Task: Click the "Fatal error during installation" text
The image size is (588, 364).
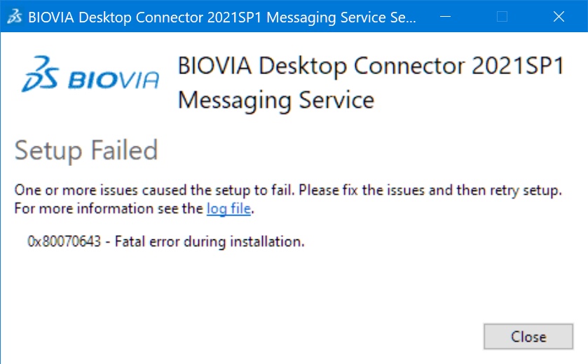Action: click(210, 242)
